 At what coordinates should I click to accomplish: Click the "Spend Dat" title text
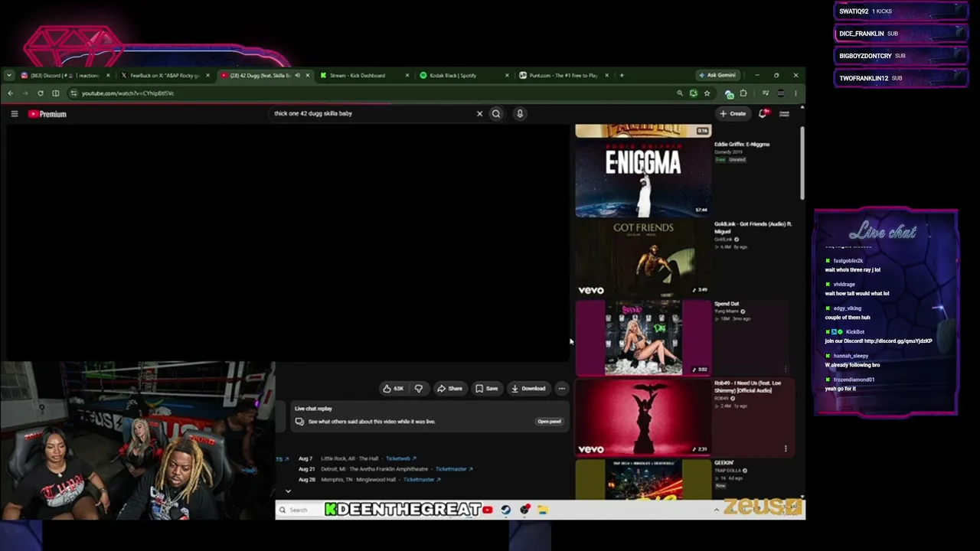tap(727, 304)
